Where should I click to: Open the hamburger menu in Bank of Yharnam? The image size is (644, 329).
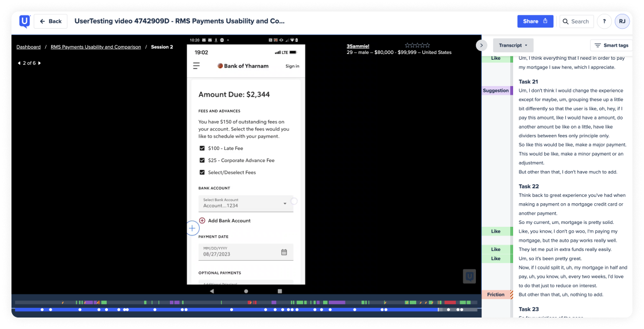tap(196, 66)
